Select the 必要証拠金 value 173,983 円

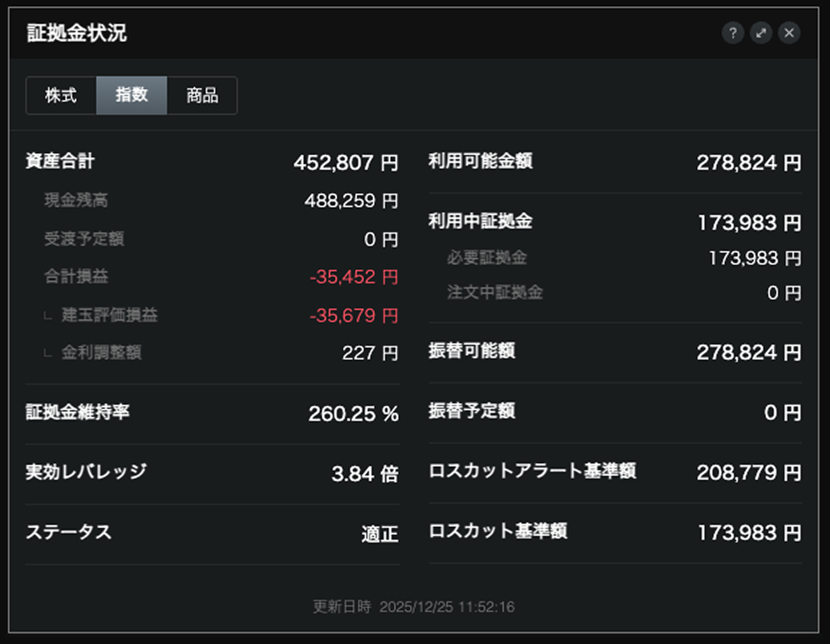click(x=754, y=258)
